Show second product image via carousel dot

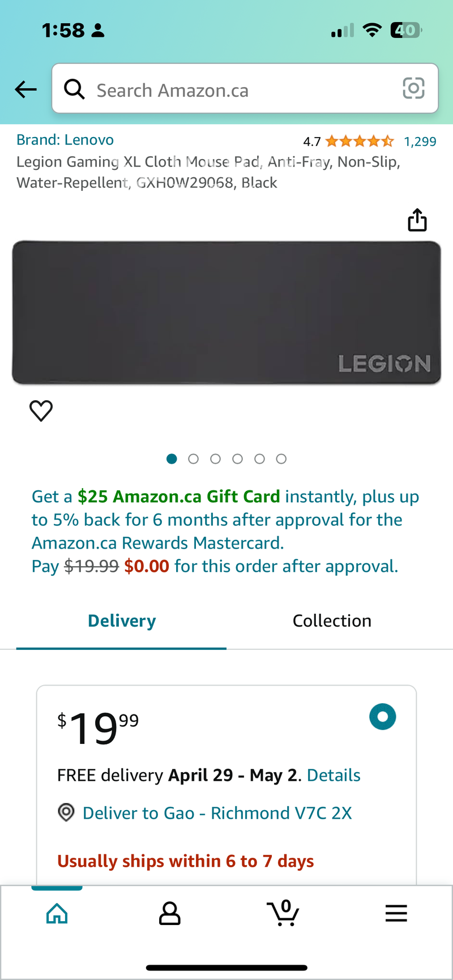[x=194, y=459]
